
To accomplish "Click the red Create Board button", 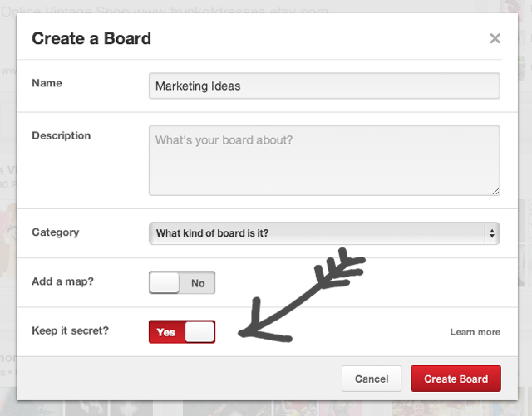I will point(456,379).
